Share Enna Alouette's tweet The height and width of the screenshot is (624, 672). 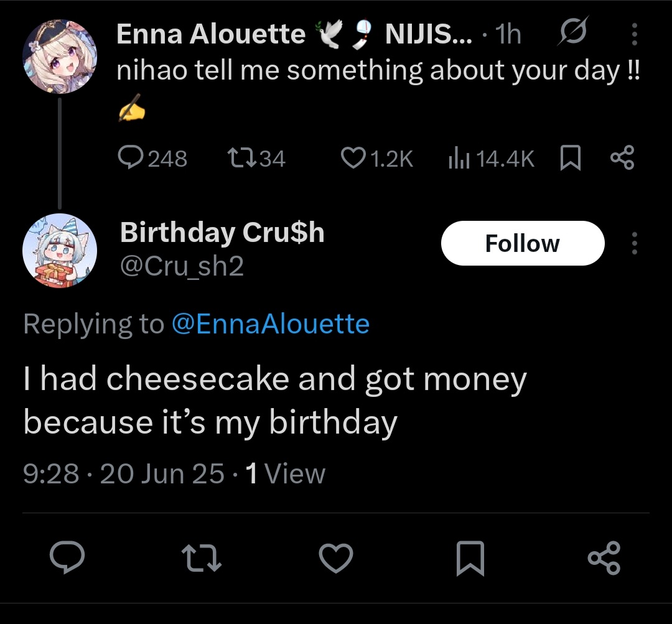tap(622, 158)
